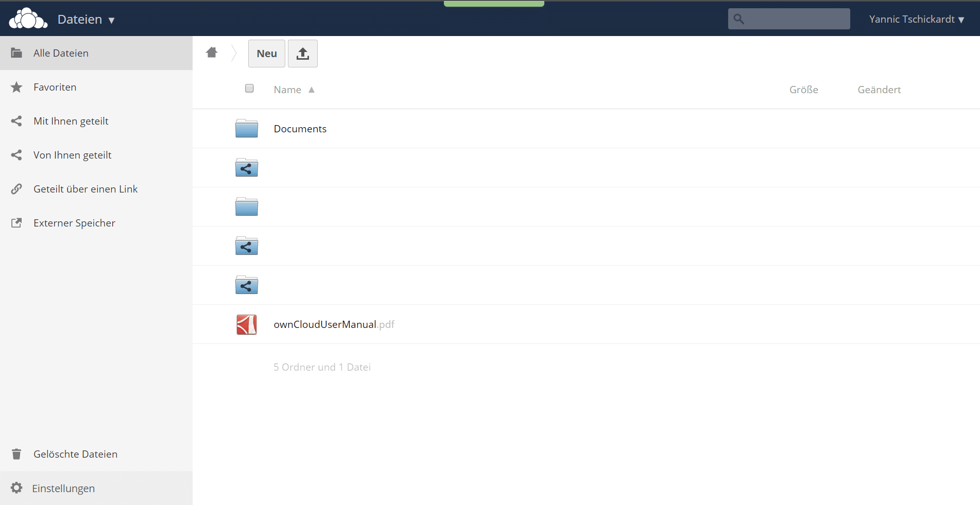View Gelöschte Dateien trash
This screenshot has height=505, width=980.
tap(75, 454)
